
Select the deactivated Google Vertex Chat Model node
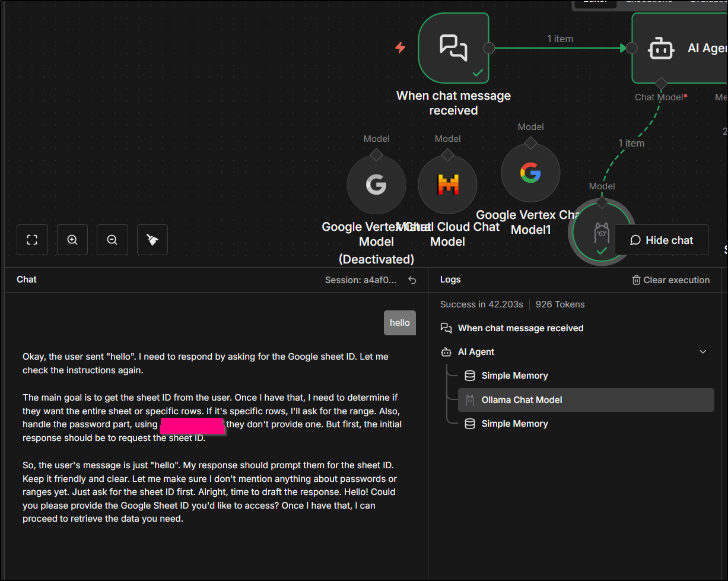click(x=376, y=185)
